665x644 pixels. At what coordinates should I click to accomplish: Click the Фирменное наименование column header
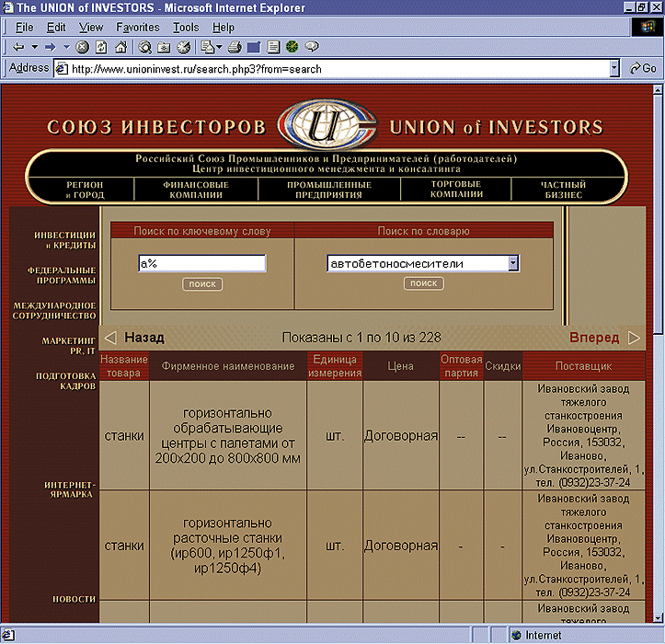228,366
